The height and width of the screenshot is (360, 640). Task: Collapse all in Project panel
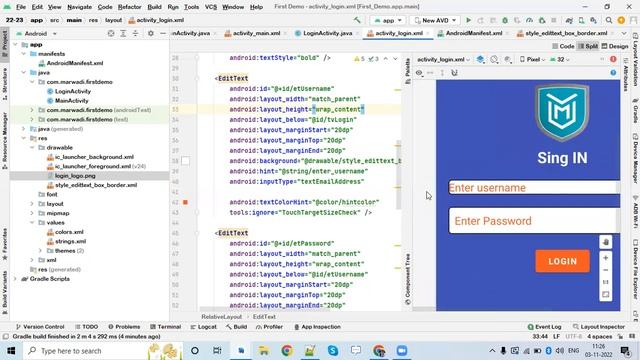tap(135, 33)
